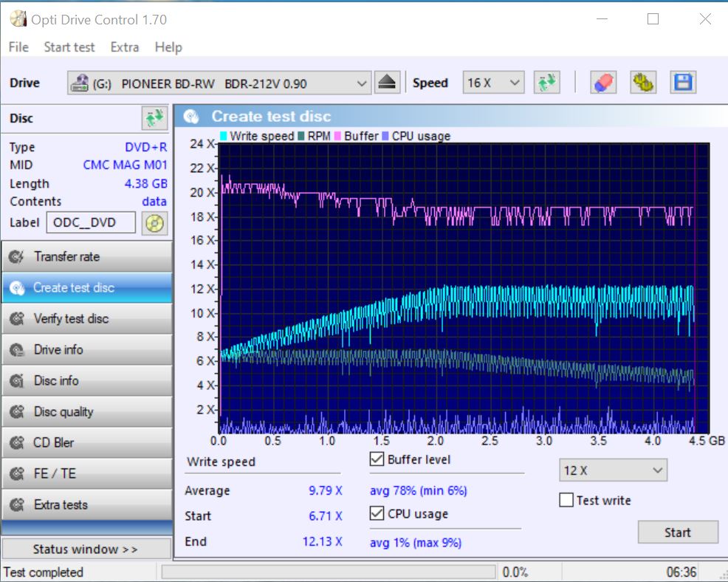
Task: Select the FE / TE test
Action: (86, 474)
